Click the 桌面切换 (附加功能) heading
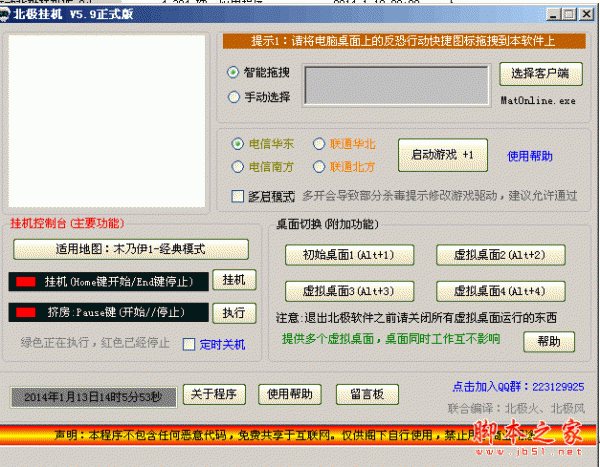The width and height of the screenshot is (600, 467). tap(328, 224)
